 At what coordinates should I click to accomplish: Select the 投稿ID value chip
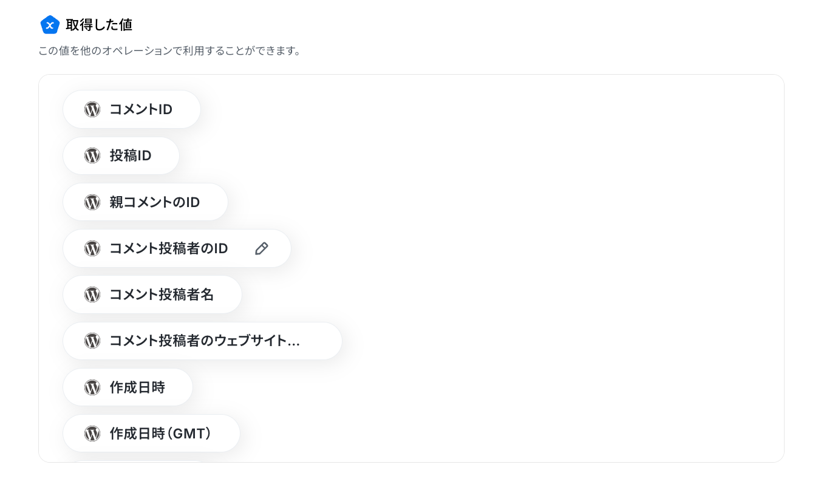pyautogui.click(x=121, y=155)
